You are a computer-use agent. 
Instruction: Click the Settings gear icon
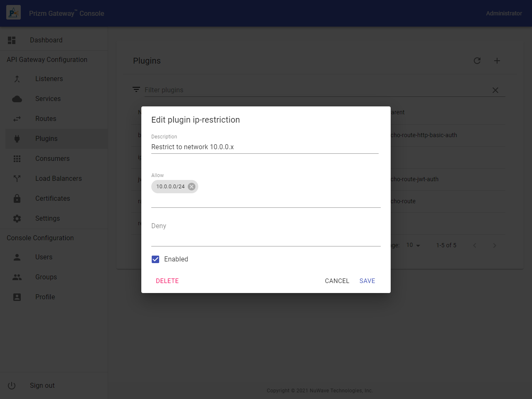(x=17, y=219)
